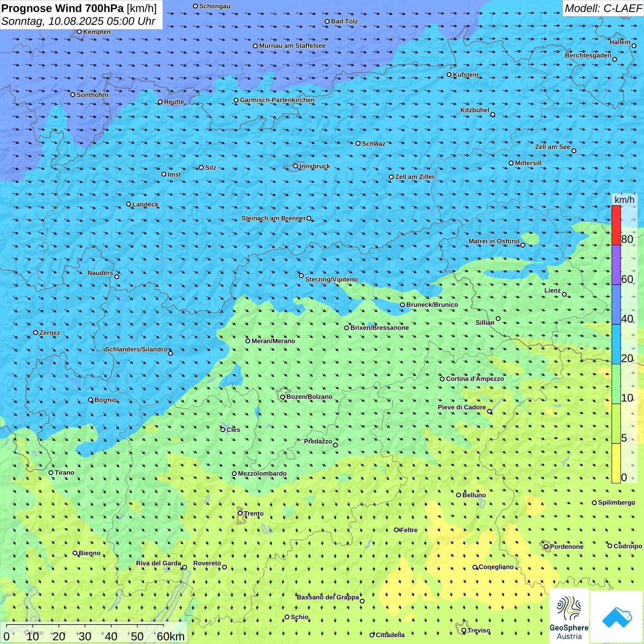Click the 'Bormio' label
Screen dimensions: 644x644
[x=106, y=400]
